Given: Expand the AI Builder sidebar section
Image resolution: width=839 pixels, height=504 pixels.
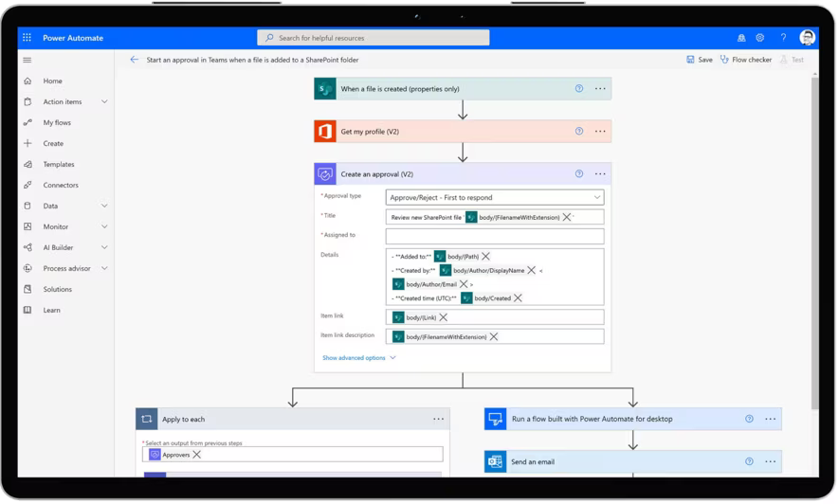Looking at the screenshot, I should (x=104, y=247).
